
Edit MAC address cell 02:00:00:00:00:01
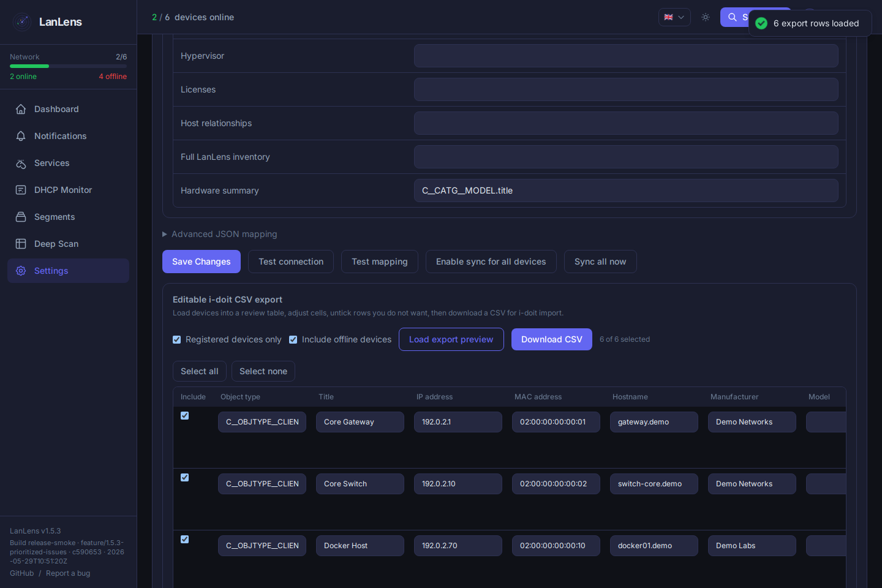point(556,422)
